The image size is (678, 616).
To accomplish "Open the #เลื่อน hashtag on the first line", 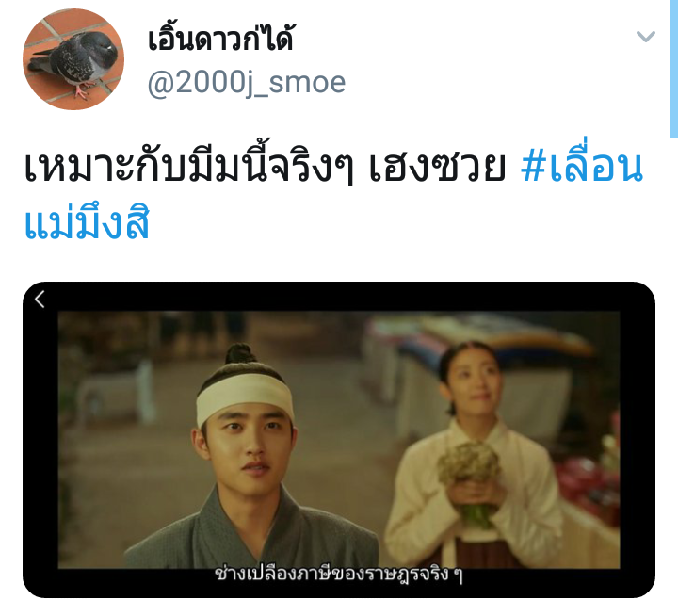I will (582, 167).
